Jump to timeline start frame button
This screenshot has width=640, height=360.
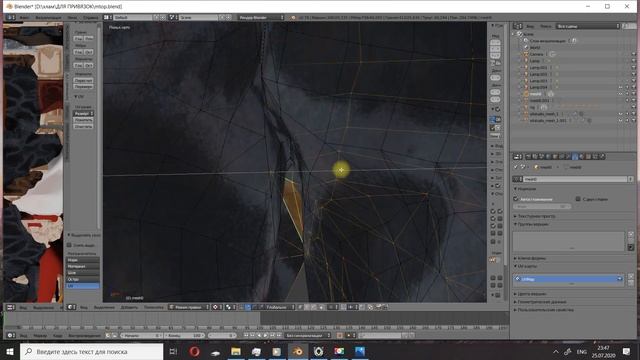tap(246, 335)
